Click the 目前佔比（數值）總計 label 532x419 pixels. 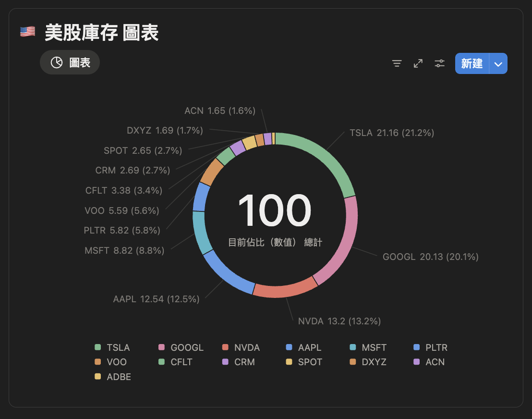click(275, 242)
